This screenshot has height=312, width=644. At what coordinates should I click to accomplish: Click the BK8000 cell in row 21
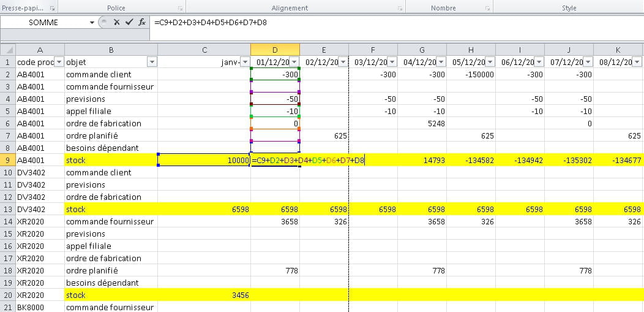click(x=40, y=307)
